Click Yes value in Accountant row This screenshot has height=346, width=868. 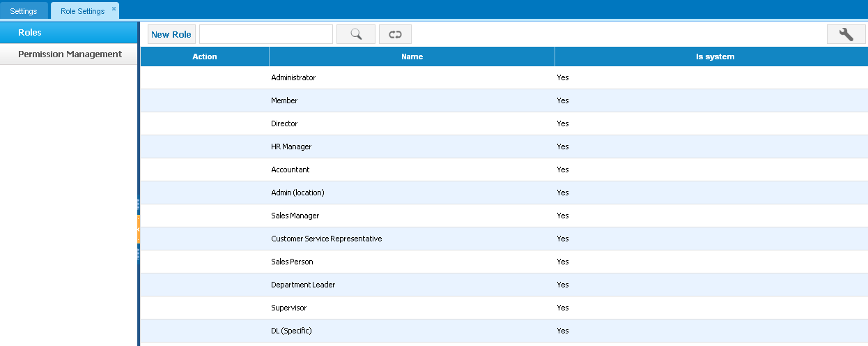pos(563,170)
